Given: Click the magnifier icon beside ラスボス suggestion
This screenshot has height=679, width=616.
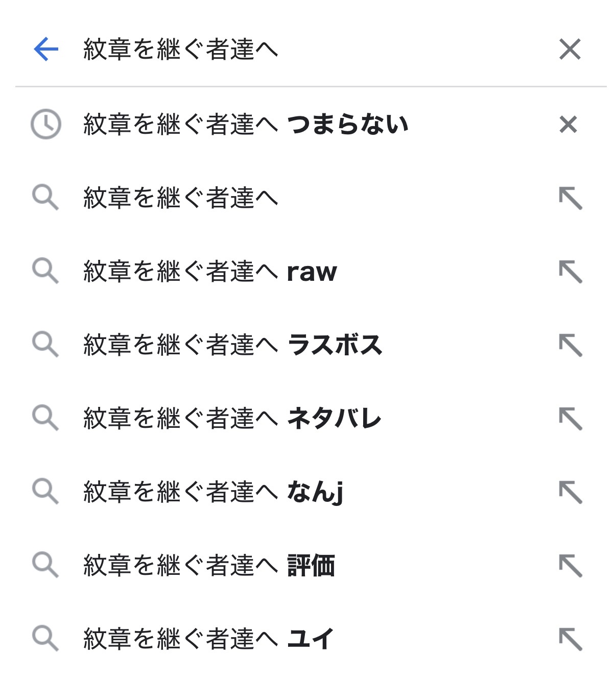Looking at the screenshot, I should [x=45, y=345].
